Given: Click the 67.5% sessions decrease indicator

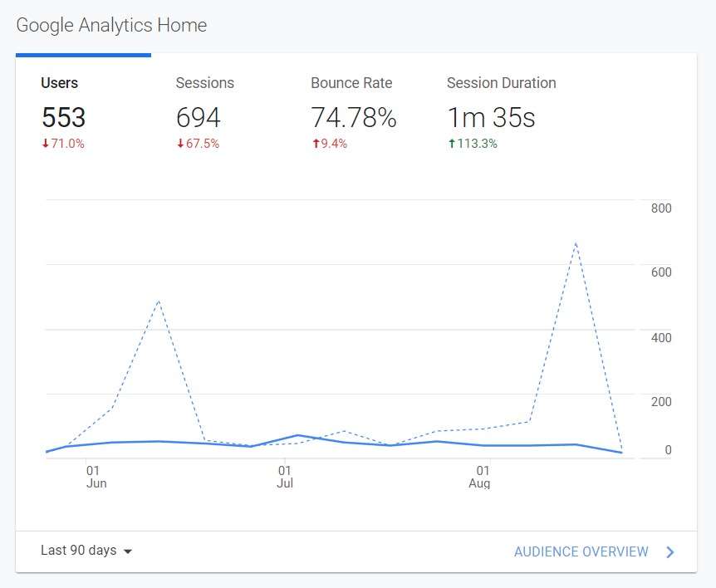Looking at the screenshot, I should 199,144.
